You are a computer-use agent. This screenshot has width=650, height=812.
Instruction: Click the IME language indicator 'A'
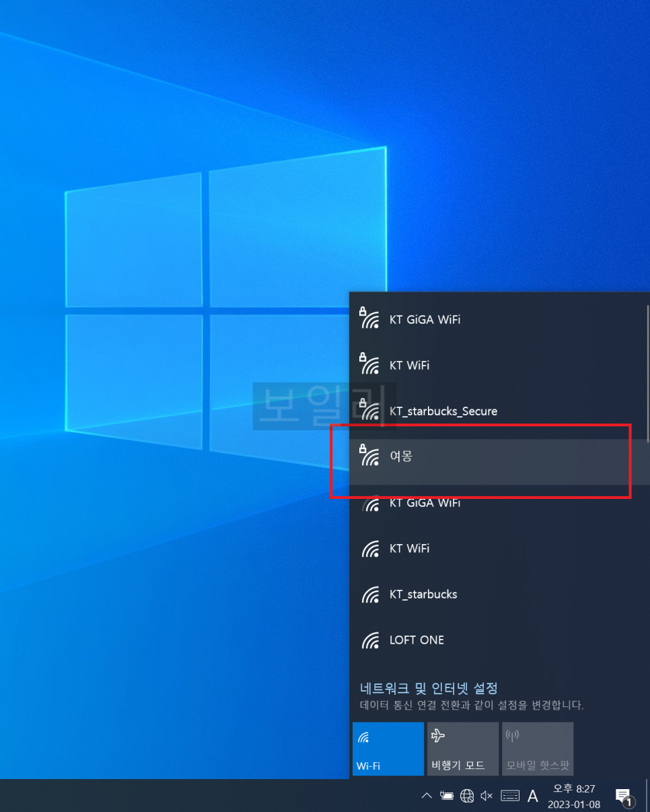click(x=532, y=797)
